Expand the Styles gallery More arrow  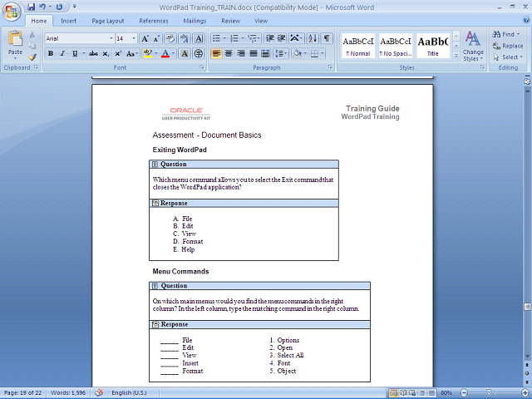click(456, 55)
